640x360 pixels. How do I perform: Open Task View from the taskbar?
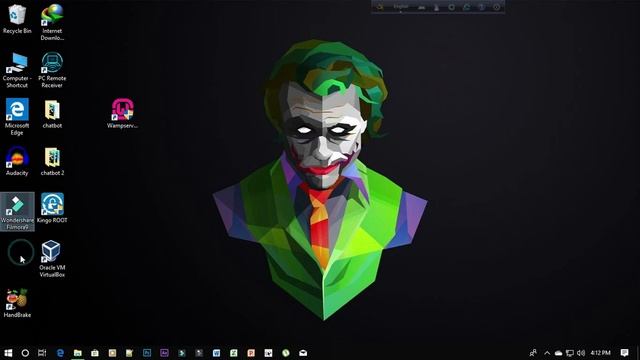click(42, 353)
